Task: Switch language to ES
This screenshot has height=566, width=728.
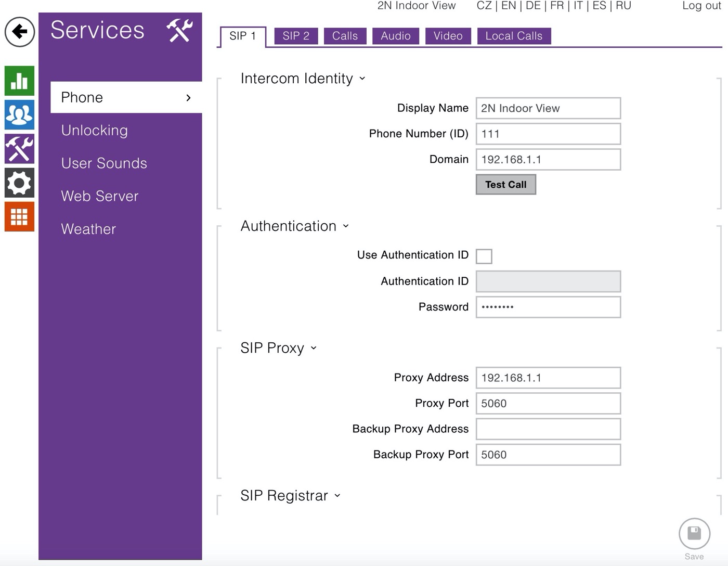Action: coord(599,6)
